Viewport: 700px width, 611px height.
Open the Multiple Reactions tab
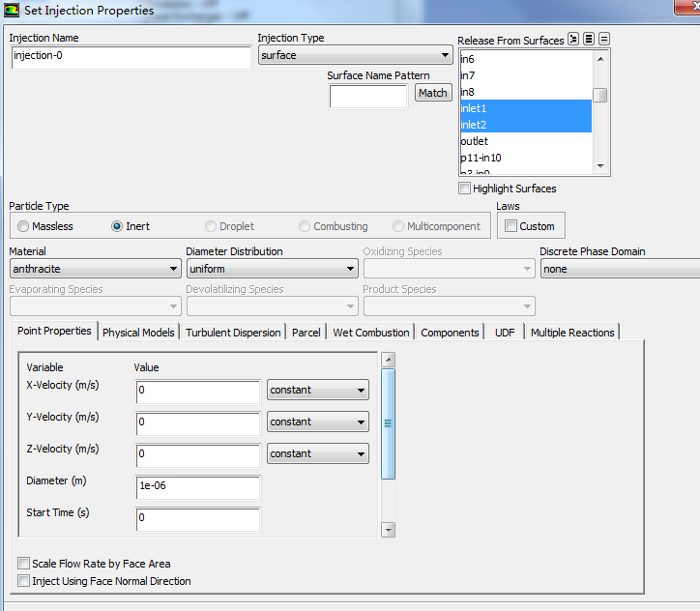tap(572, 333)
